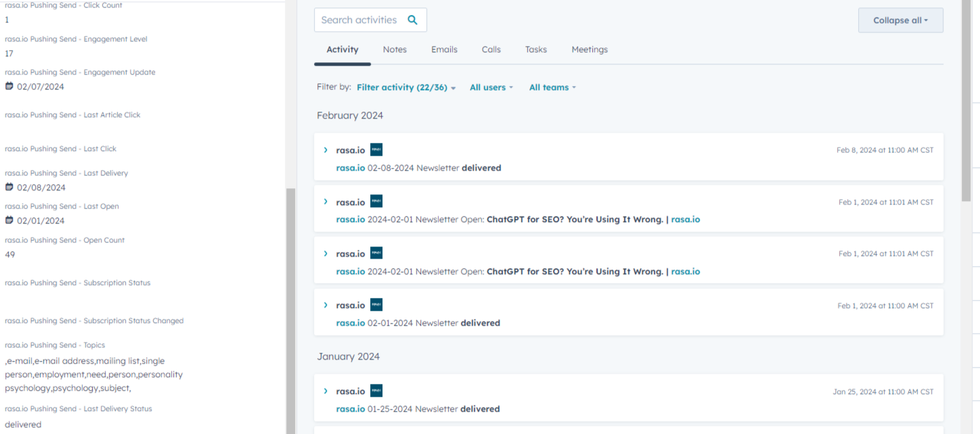Click rasa.io link in 02-01-2024 Newsletter delivered entry
This screenshot has height=434, width=980.
click(x=351, y=323)
